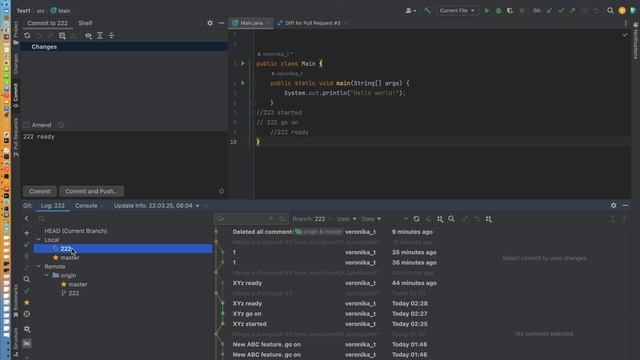Expand all changes in Commit panel
The width and height of the screenshot is (640, 360).
tap(100, 36)
